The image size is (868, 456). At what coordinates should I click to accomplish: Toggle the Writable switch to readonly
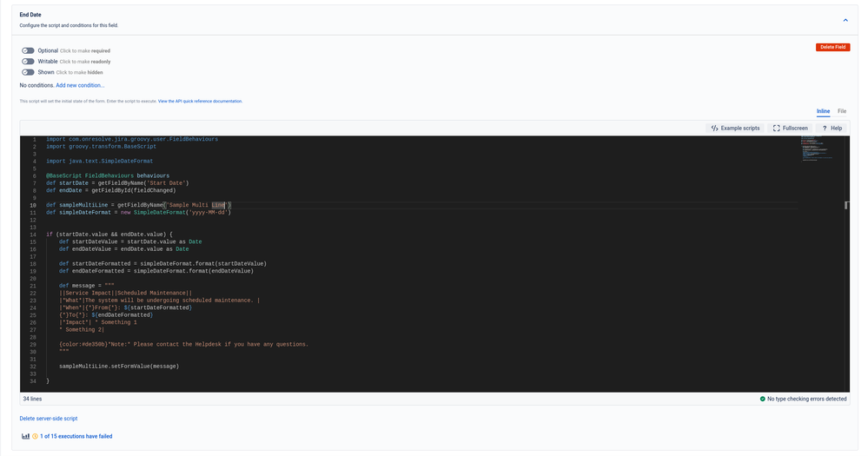point(28,62)
